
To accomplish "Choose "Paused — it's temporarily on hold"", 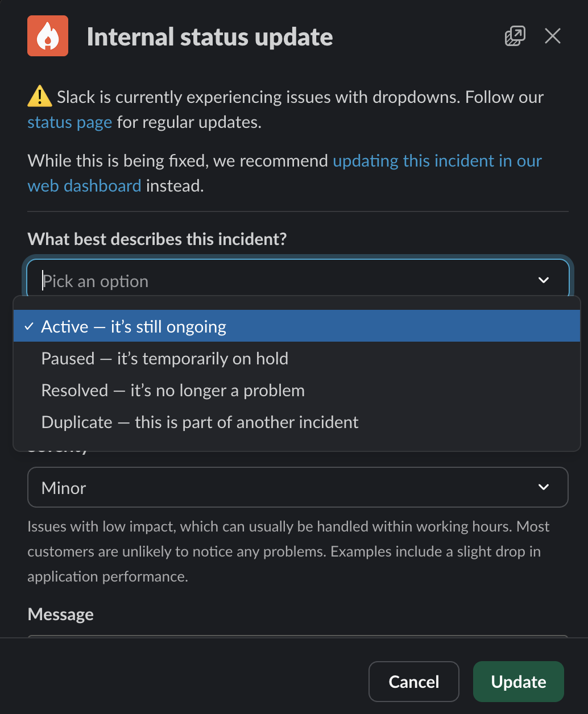I will pyautogui.click(x=165, y=358).
